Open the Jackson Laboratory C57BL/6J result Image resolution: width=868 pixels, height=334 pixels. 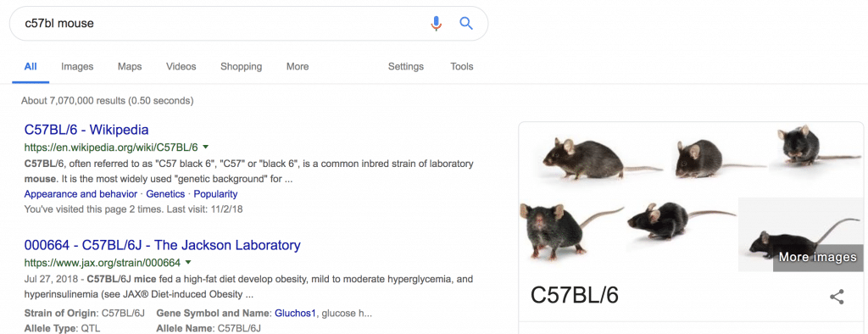coord(162,245)
